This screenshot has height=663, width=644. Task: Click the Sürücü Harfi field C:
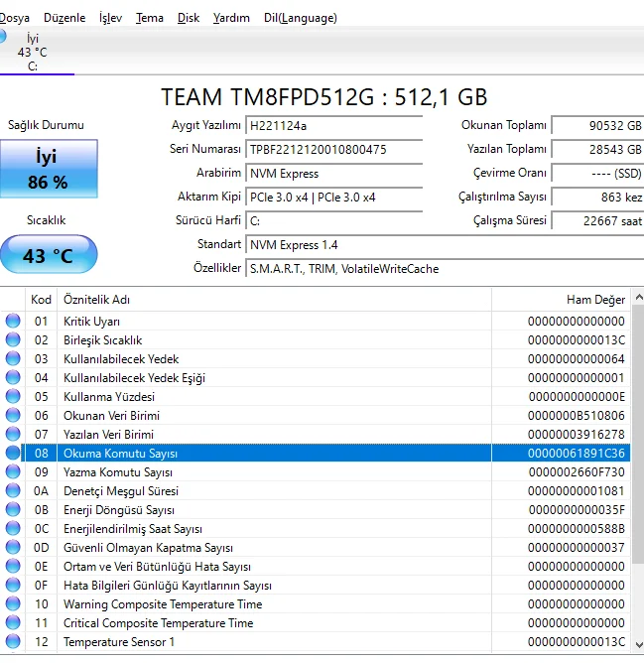[x=334, y=221]
